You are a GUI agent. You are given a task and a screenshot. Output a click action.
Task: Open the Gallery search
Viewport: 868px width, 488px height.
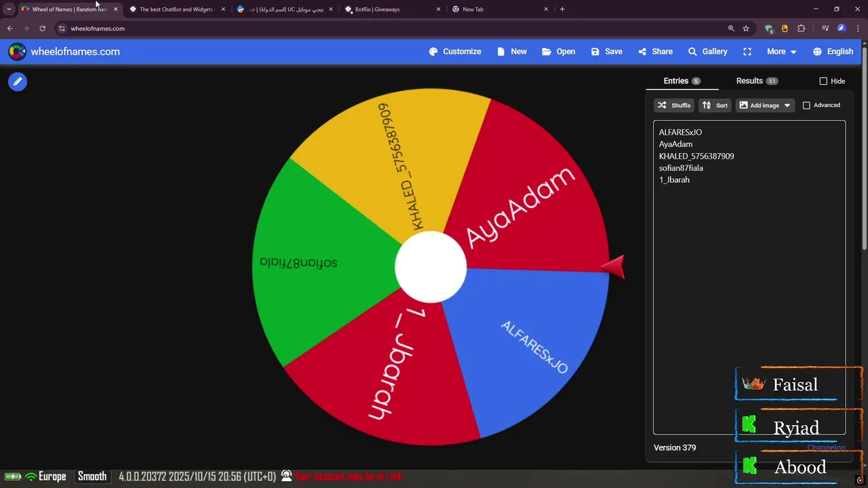(x=707, y=52)
